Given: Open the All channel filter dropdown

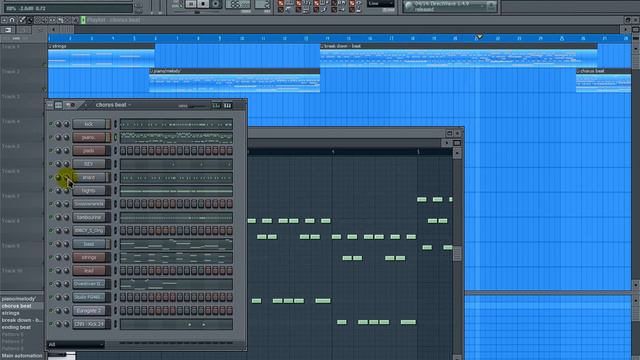Looking at the screenshot, I should coord(76,345).
